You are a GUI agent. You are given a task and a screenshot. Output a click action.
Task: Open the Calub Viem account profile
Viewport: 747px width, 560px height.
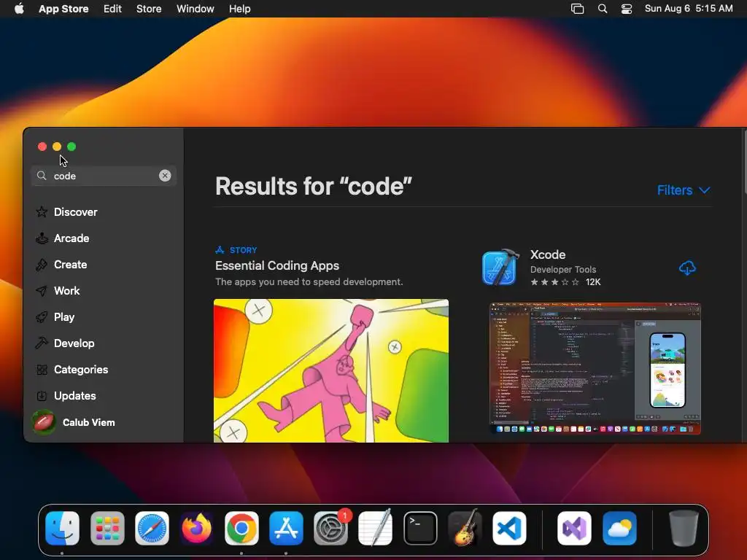click(88, 422)
